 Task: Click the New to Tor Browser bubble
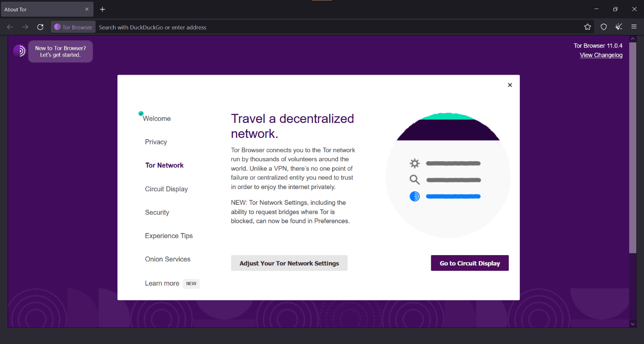[x=61, y=52]
